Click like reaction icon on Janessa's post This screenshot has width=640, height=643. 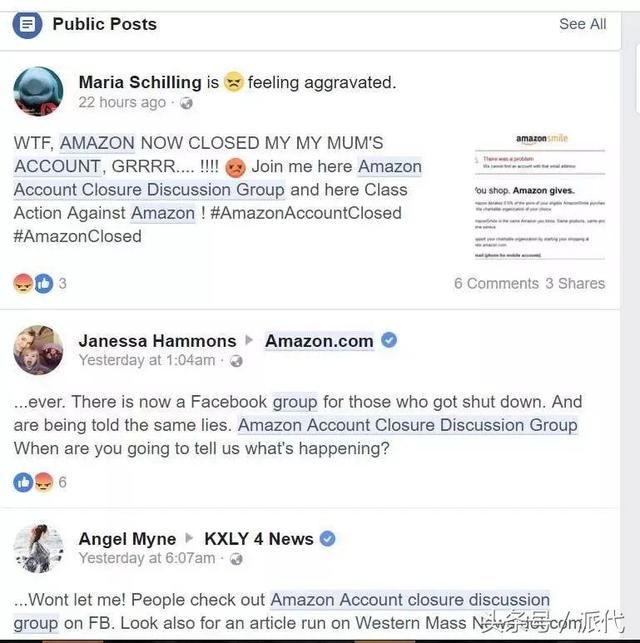(x=23, y=482)
